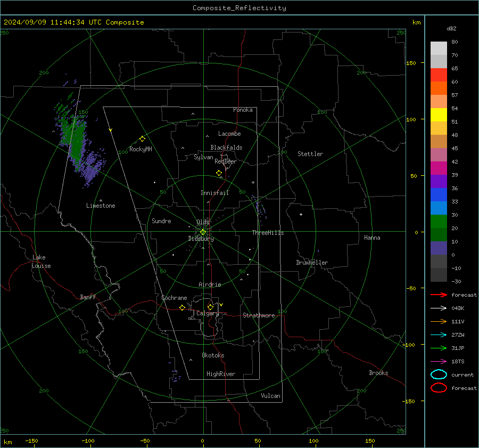This screenshot has width=479, height=448.
Task: Click the Cochrane city label
Action: pos(174,298)
